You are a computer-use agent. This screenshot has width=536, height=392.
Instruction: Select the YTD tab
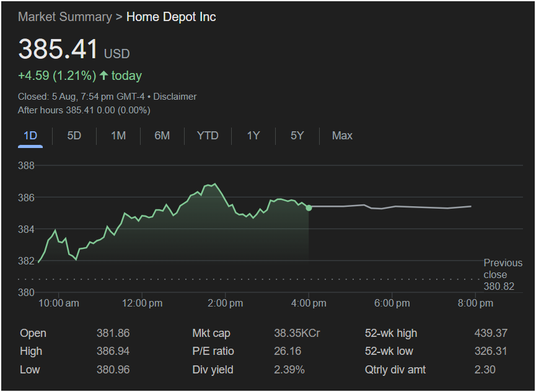coord(208,136)
